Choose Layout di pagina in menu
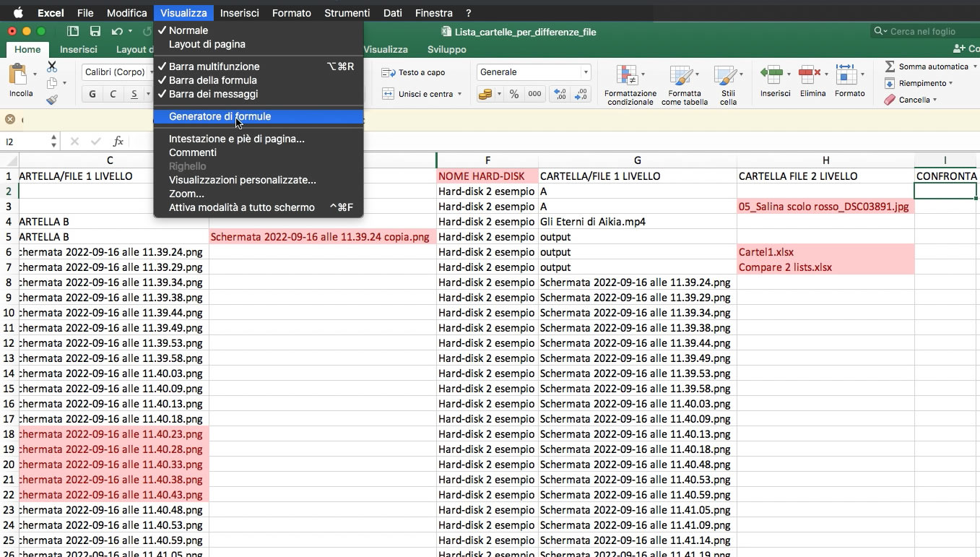 [x=259, y=44]
